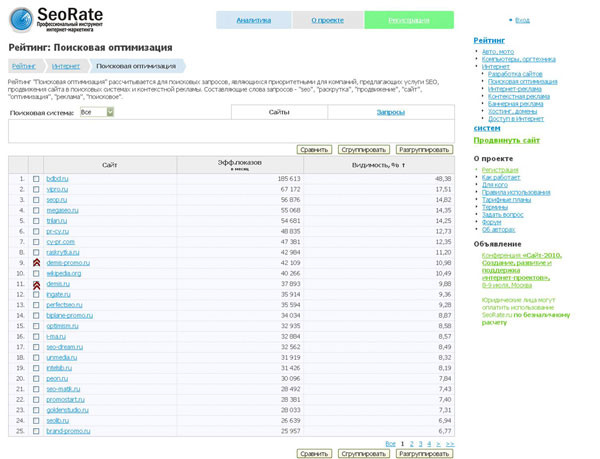
Task: Click the green Продвинуть сайт link
Action: pyautogui.click(x=506, y=140)
